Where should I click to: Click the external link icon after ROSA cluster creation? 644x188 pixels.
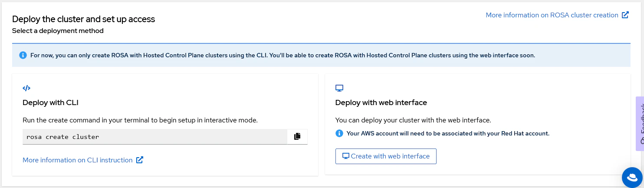point(625,15)
